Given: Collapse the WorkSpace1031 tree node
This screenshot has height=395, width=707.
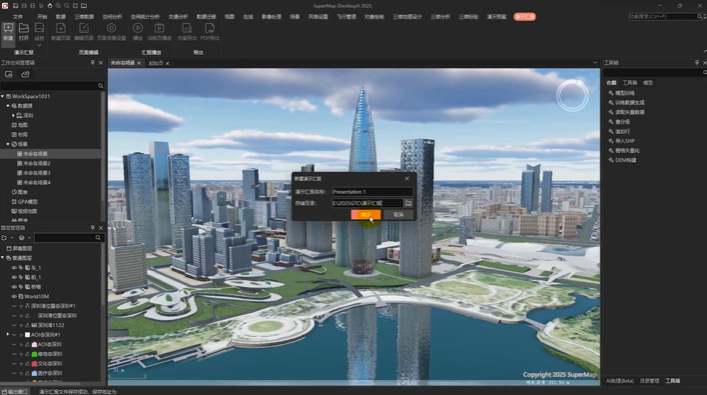Looking at the screenshot, I should tap(3, 96).
